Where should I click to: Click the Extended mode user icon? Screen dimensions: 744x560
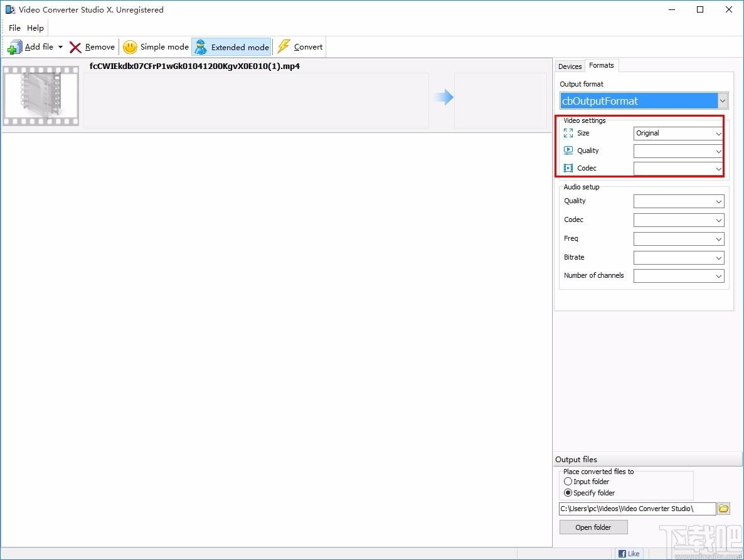(201, 47)
